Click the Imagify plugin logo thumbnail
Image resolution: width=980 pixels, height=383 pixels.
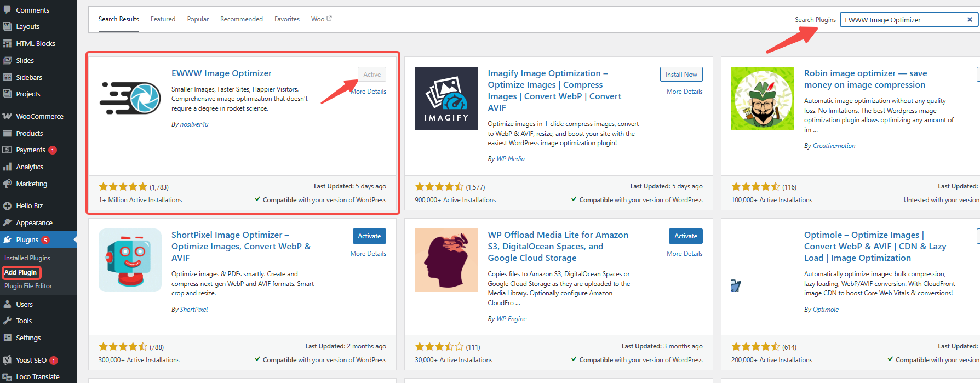coord(446,98)
